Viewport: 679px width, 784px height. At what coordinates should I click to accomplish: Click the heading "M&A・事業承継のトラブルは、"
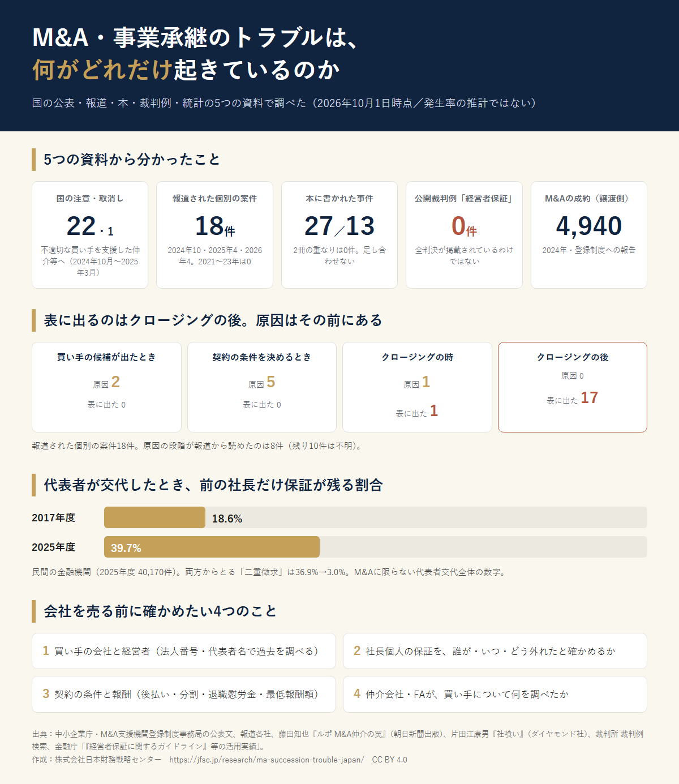(x=196, y=37)
